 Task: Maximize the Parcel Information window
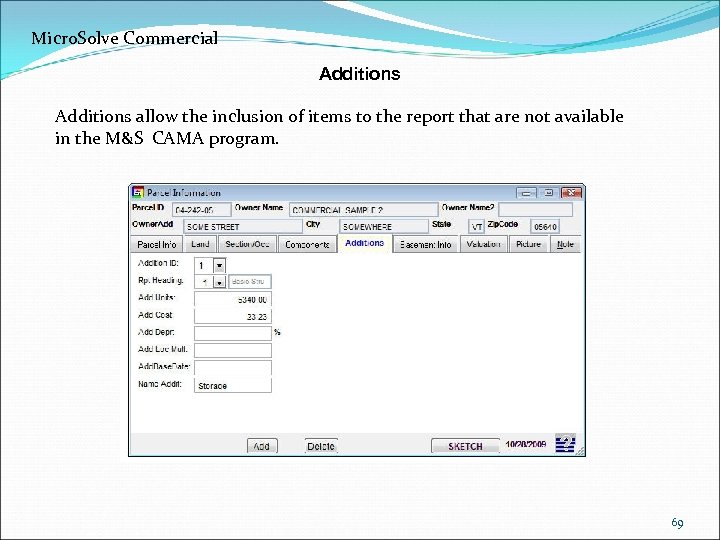[548, 192]
